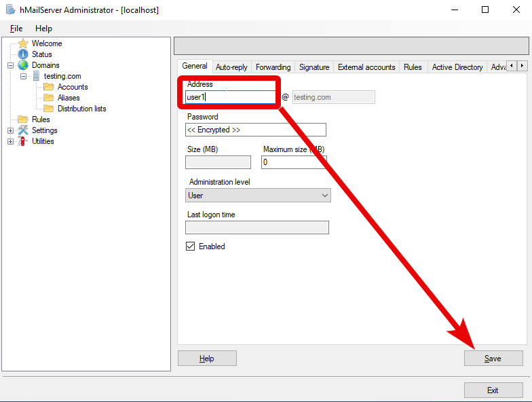Maximize the hMailServer window
This screenshot has width=532, height=402.
pos(485,10)
